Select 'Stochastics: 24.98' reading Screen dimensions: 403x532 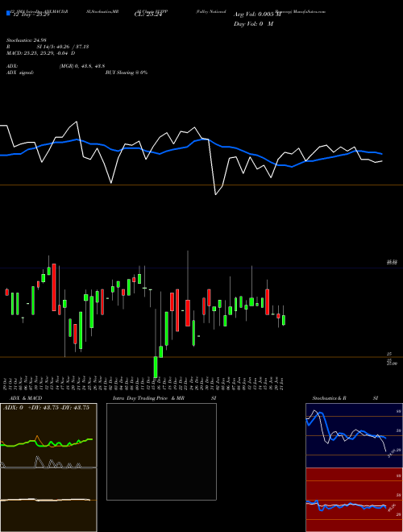[27, 41]
